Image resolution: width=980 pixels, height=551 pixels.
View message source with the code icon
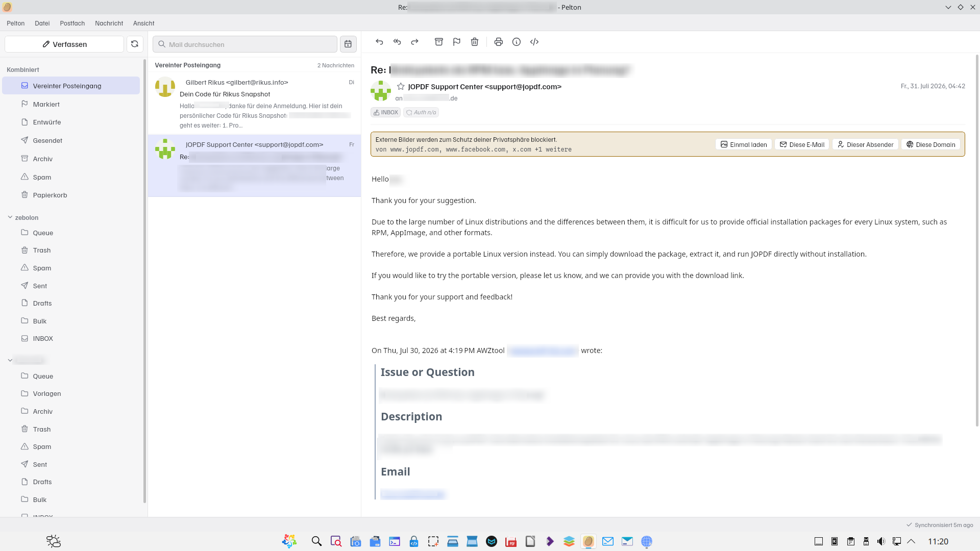tap(534, 42)
